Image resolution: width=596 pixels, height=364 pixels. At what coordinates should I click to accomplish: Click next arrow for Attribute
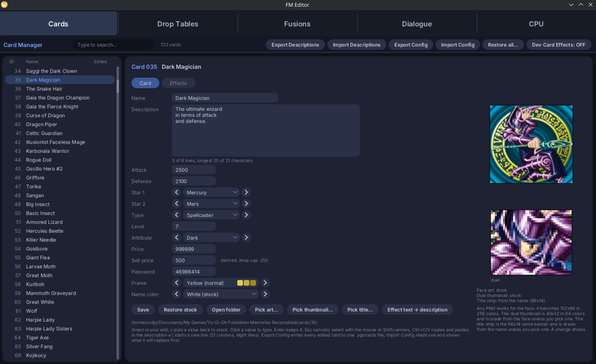(x=246, y=237)
